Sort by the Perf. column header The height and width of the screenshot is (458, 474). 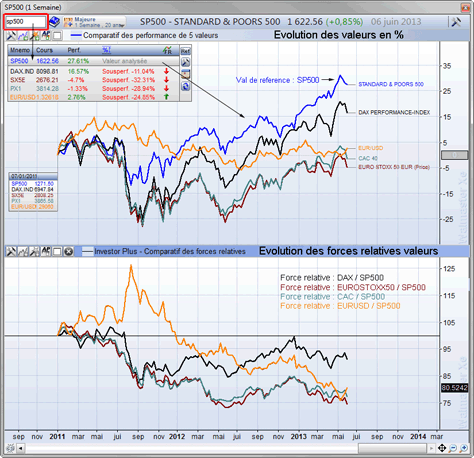coord(74,50)
